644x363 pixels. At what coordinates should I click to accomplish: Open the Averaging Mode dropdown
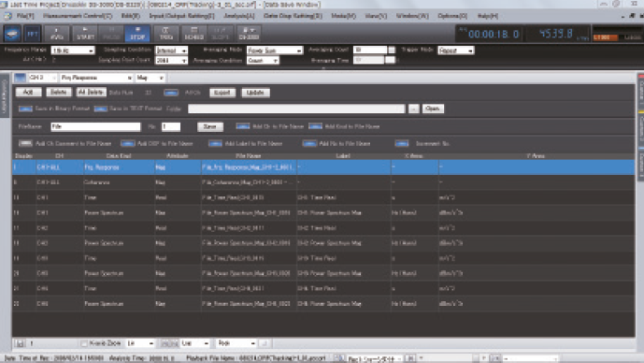275,51
